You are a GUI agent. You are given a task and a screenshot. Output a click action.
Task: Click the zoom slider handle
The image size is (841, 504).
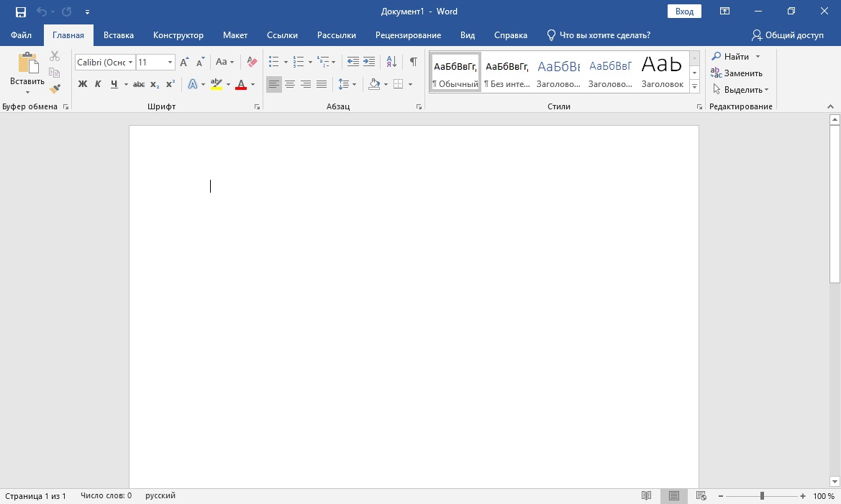[x=762, y=496]
